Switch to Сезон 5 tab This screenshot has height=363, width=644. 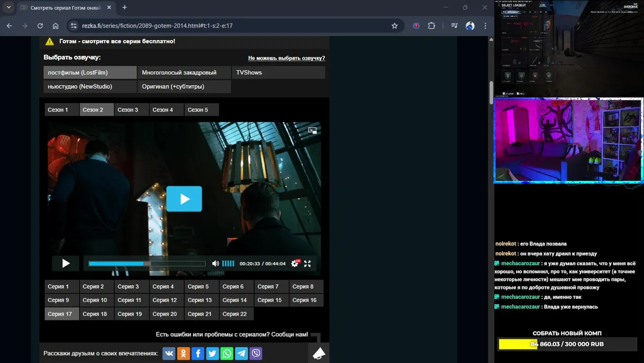pos(202,110)
